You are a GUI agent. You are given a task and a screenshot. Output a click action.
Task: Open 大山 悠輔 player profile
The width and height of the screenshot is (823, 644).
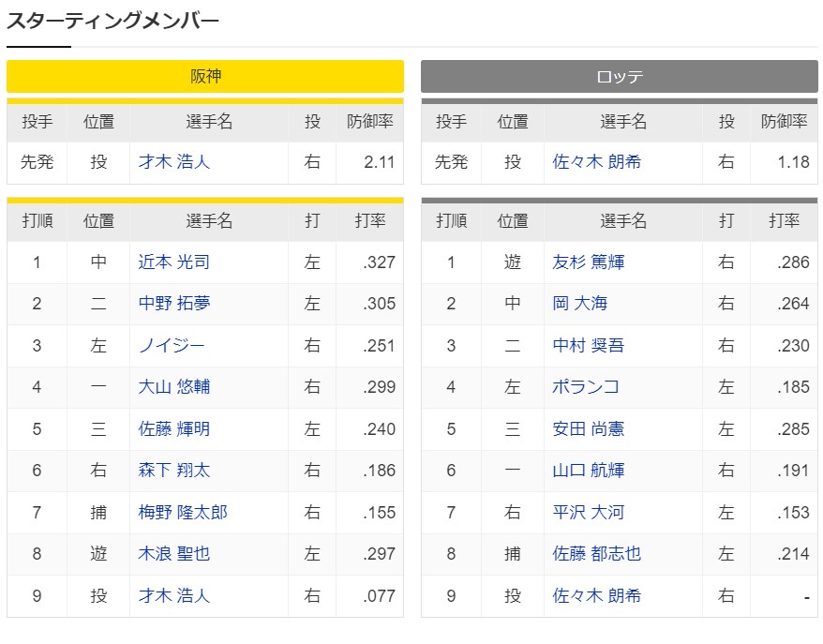[x=174, y=387]
